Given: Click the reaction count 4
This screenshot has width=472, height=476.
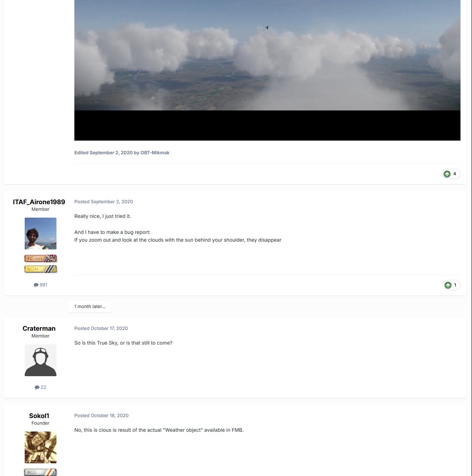Looking at the screenshot, I should point(455,174).
